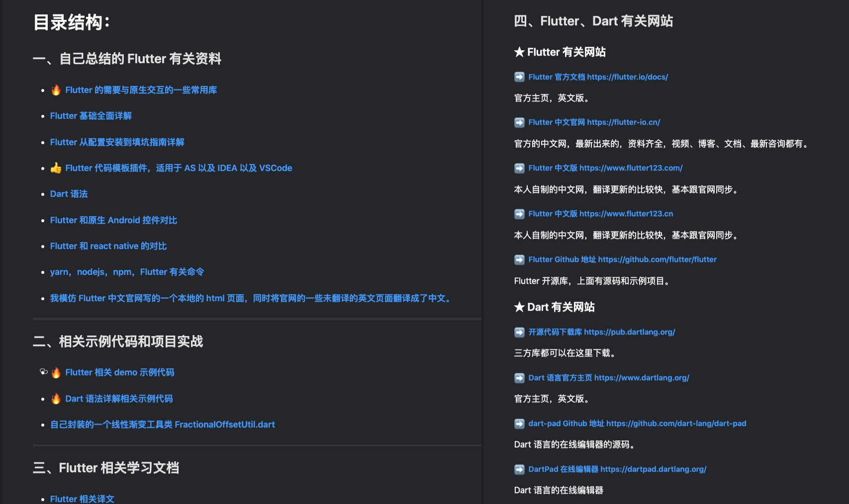849x504 pixels.
Task: Click 本人自制的中文网 text under flutter123.cn
Action: pyautogui.click(x=627, y=235)
